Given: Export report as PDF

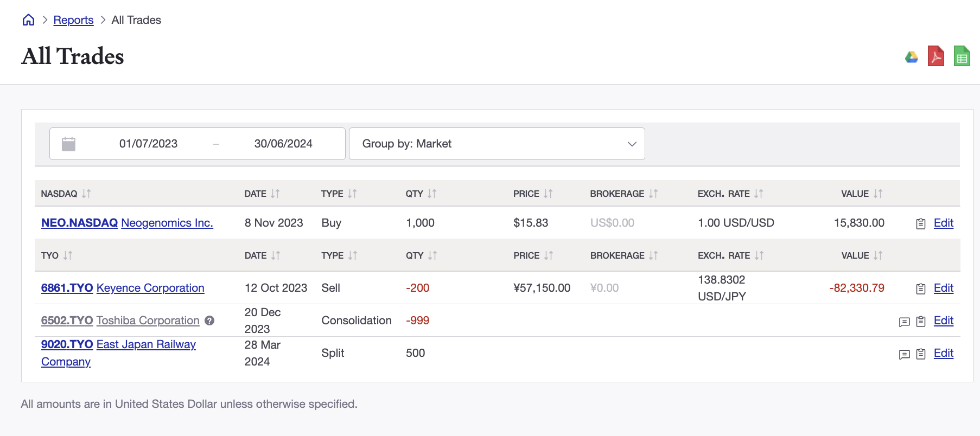Looking at the screenshot, I should (x=936, y=56).
